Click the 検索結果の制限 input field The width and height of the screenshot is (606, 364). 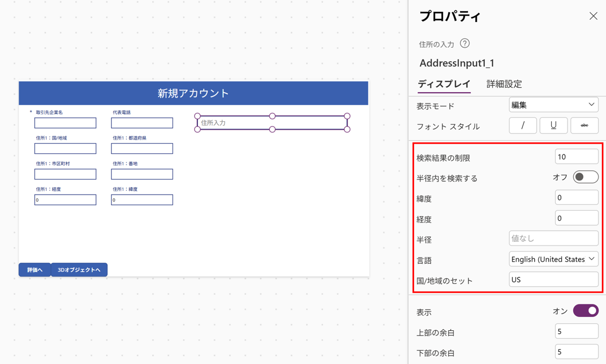[x=576, y=157]
